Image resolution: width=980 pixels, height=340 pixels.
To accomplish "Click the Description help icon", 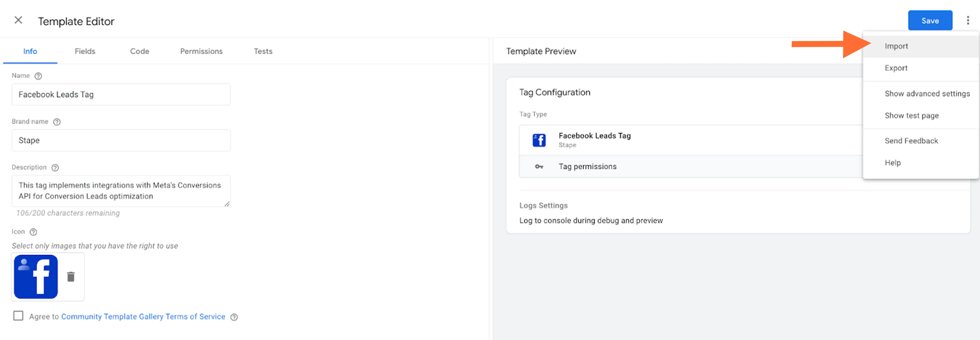I will 55,168.
